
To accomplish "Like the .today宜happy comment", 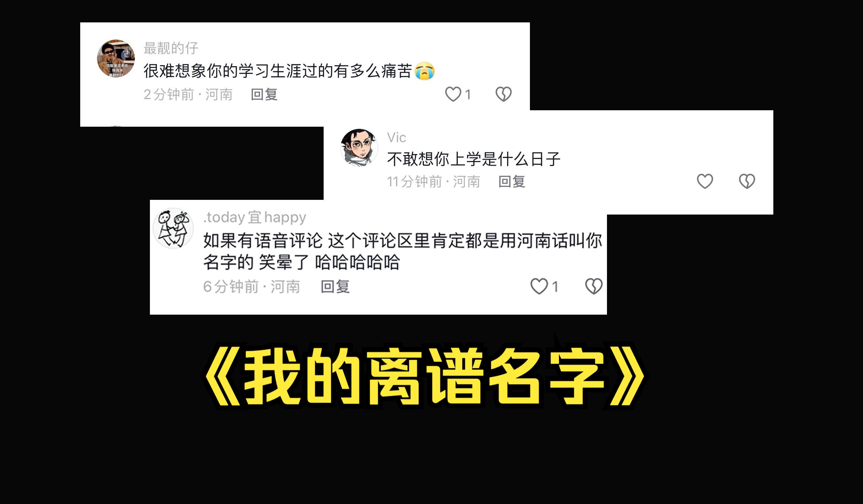I will [539, 286].
